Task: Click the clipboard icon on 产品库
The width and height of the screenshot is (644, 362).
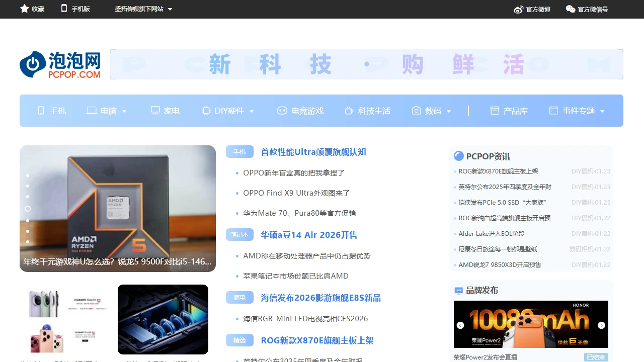Action: (494, 111)
